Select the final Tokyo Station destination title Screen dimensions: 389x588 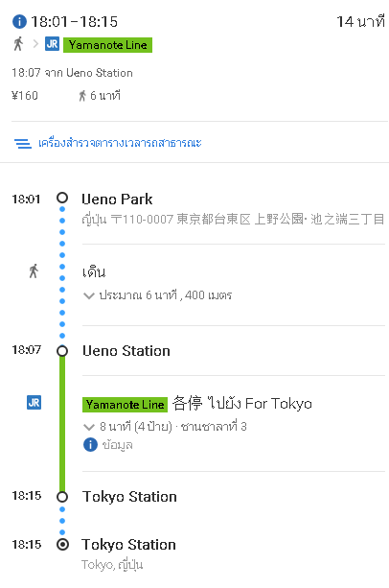128,545
